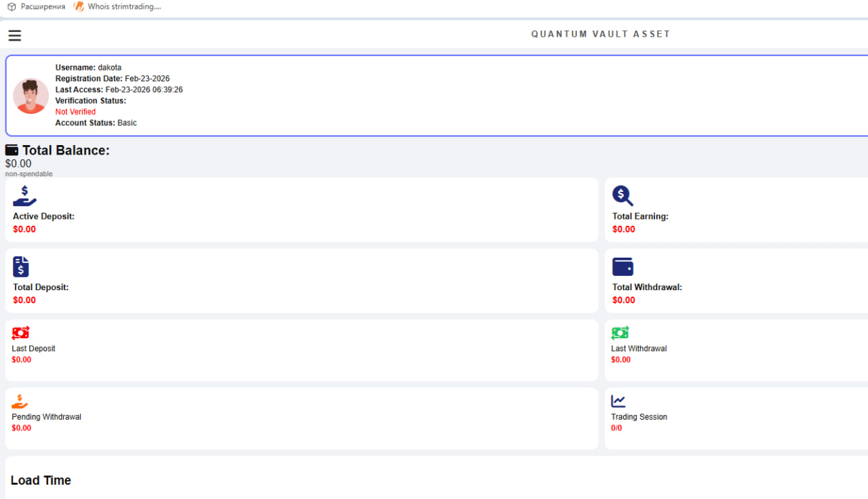Click the wallet icon beside Total Balance
The height and width of the screenshot is (499, 868).
[x=12, y=151]
